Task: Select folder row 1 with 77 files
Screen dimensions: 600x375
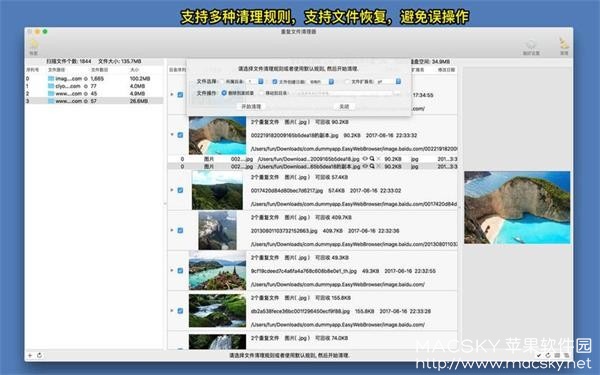Action: tap(95, 86)
